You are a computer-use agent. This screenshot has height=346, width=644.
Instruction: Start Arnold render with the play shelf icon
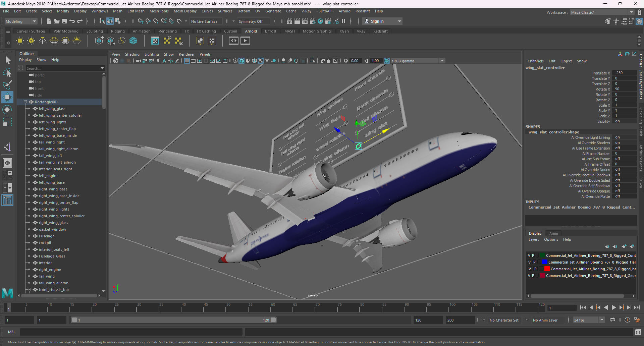click(x=245, y=41)
